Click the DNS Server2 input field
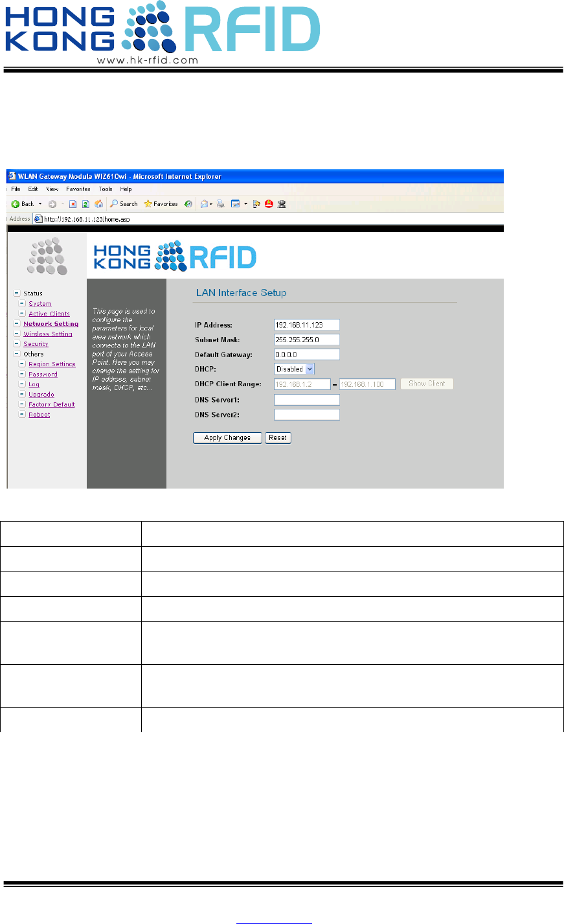 (x=307, y=415)
